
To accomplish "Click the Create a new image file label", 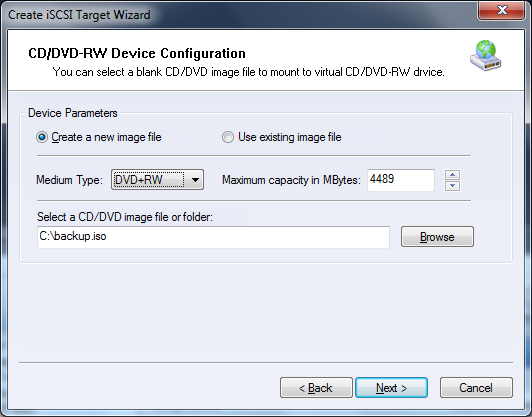I will point(107,137).
